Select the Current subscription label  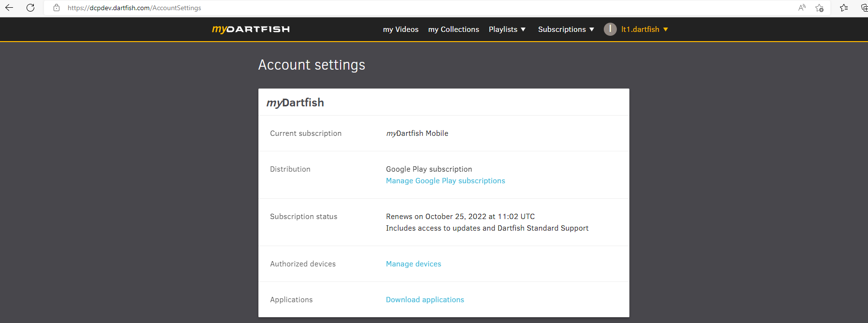tap(306, 133)
